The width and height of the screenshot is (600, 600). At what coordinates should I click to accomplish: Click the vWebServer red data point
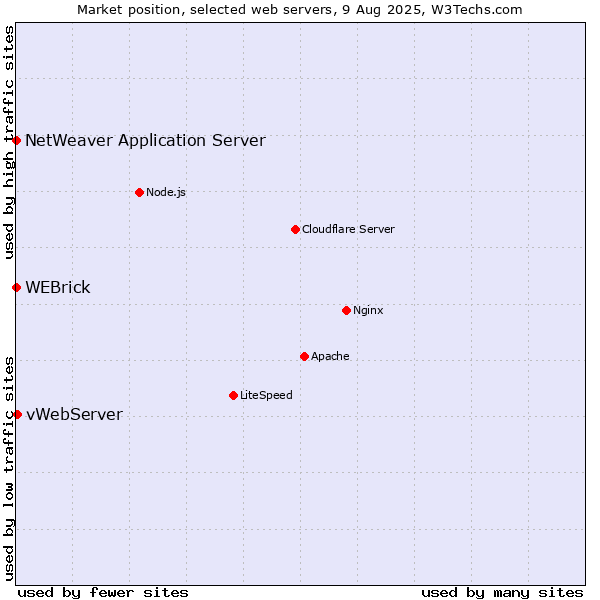click(x=18, y=414)
